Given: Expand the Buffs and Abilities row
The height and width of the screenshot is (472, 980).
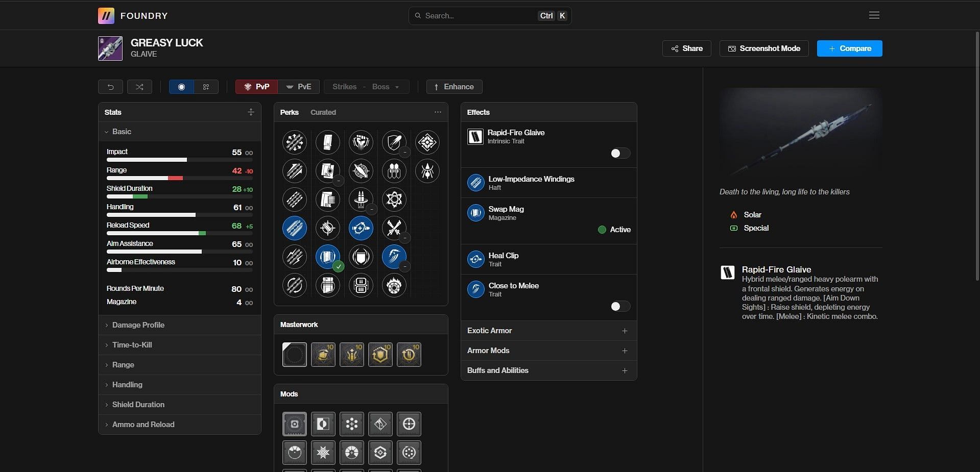Looking at the screenshot, I should (548, 370).
